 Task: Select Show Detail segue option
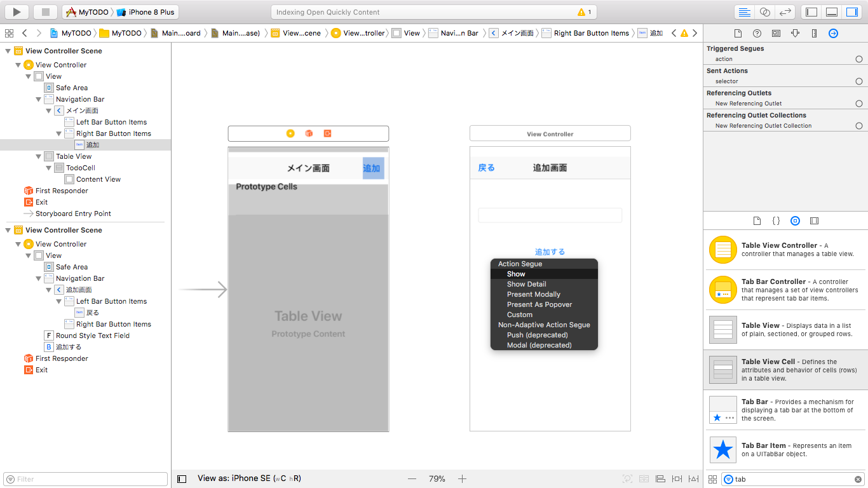pos(526,284)
